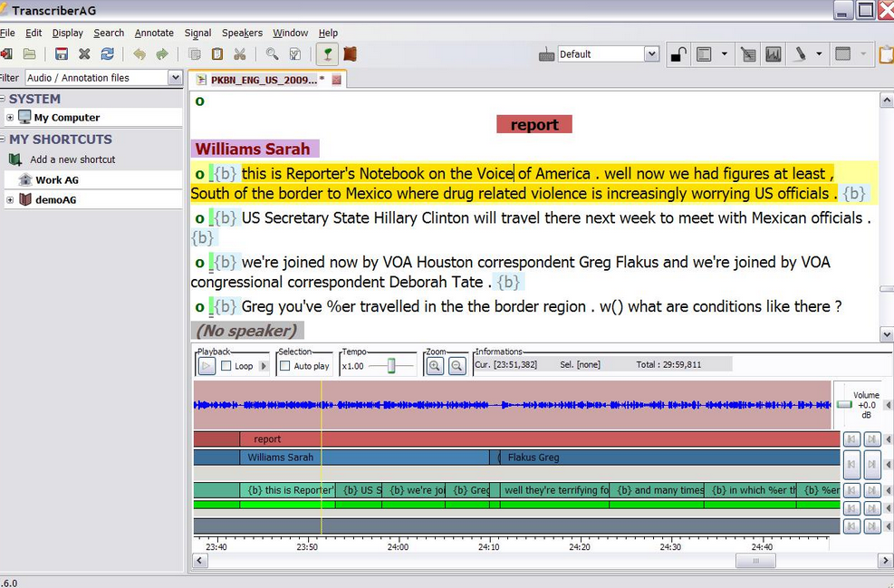This screenshot has width=894, height=588.
Task: Click the exit door icon in toolbar
Action: pos(7,54)
